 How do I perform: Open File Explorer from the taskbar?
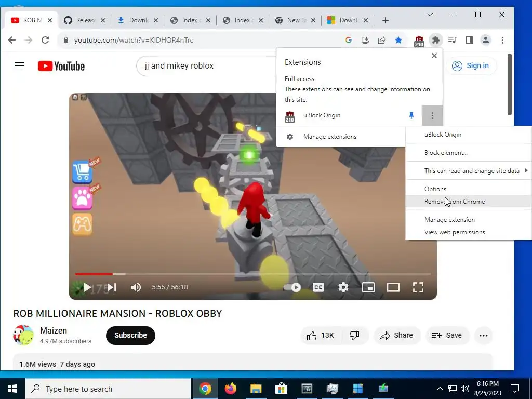pos(256,389)
